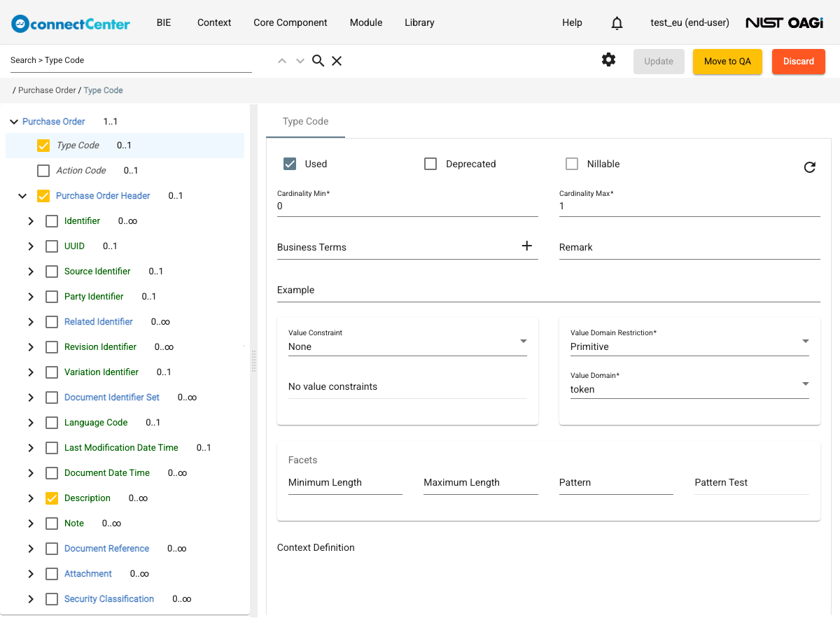Add a business term with plus icon
This screenshot has height=639, width=840.
coord(527,246)
